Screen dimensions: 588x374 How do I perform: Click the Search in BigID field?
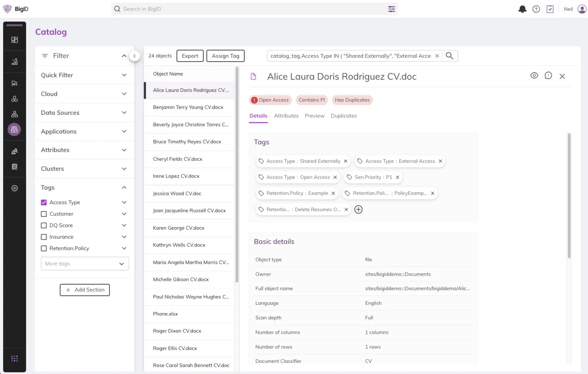[x=255, y=9]
